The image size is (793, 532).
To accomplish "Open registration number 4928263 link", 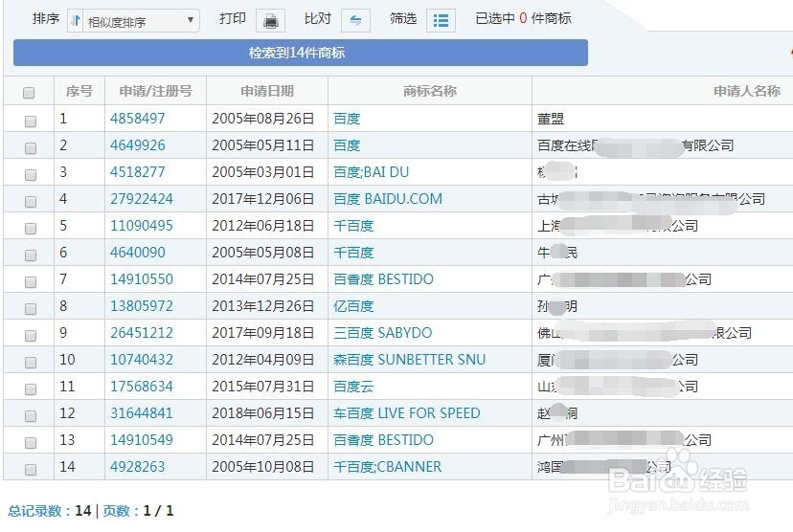I will pyautogui.click(x=138, y=466).
